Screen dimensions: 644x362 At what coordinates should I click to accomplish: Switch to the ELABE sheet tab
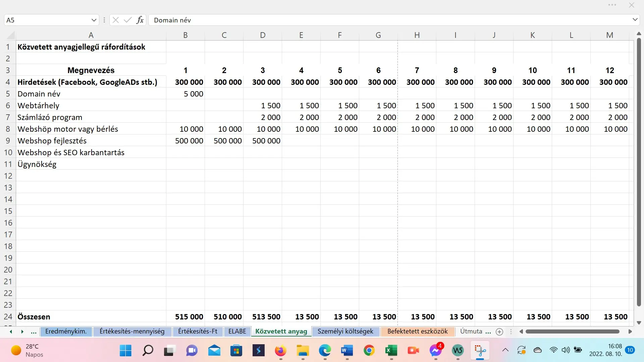237,331
